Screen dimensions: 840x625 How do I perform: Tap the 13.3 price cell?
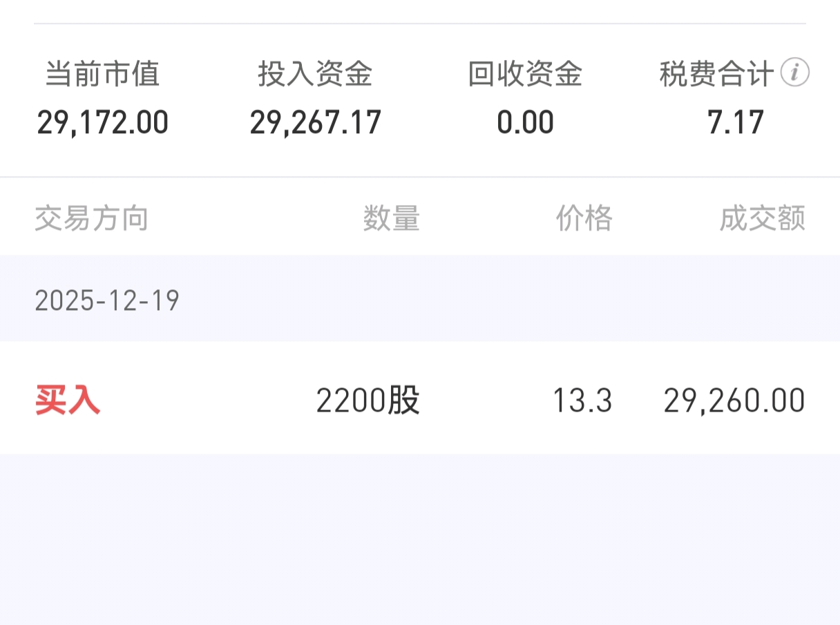pyautogui.click(x=583, y=401)
